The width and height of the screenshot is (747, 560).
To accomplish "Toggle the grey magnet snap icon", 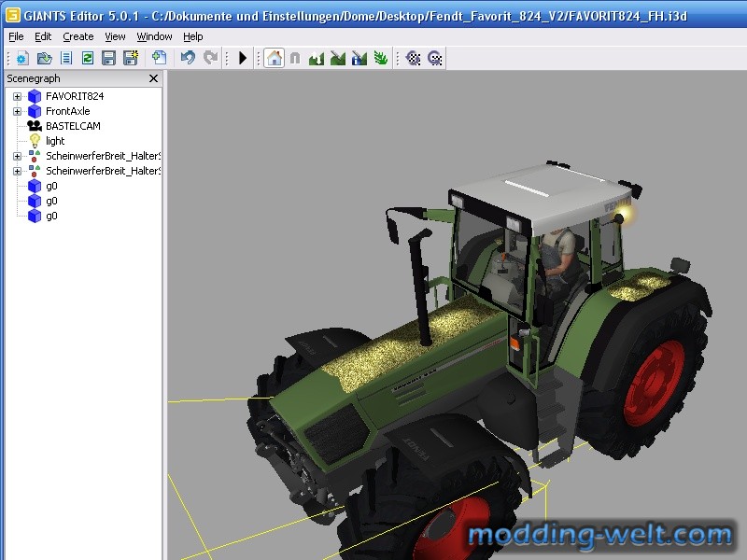I will [x=295, y=58].
